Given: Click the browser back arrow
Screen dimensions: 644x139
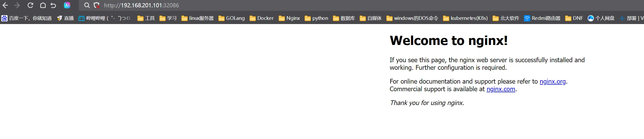Looking at the screenshot, I should click(x=5, y=5).
